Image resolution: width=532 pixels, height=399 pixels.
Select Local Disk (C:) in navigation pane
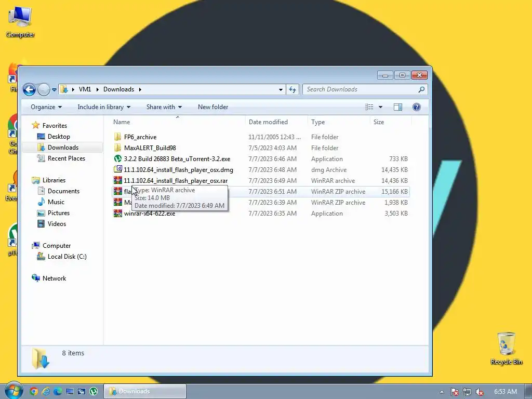click(67, 257)
